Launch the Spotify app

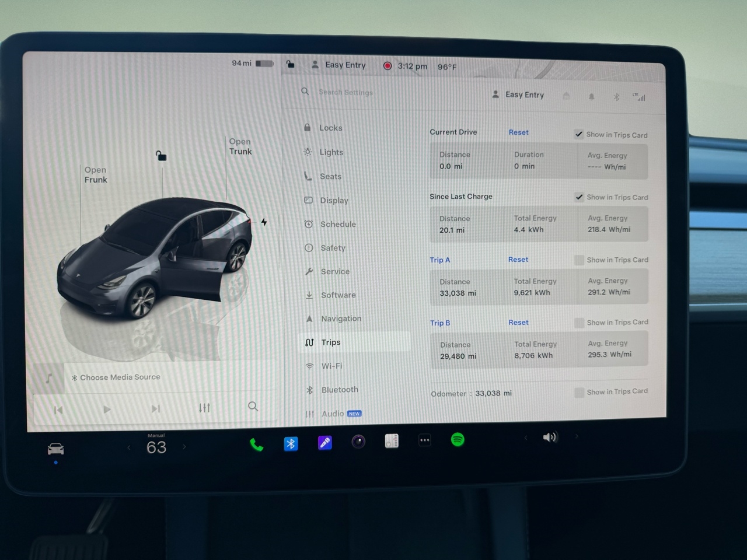(458, 440)
